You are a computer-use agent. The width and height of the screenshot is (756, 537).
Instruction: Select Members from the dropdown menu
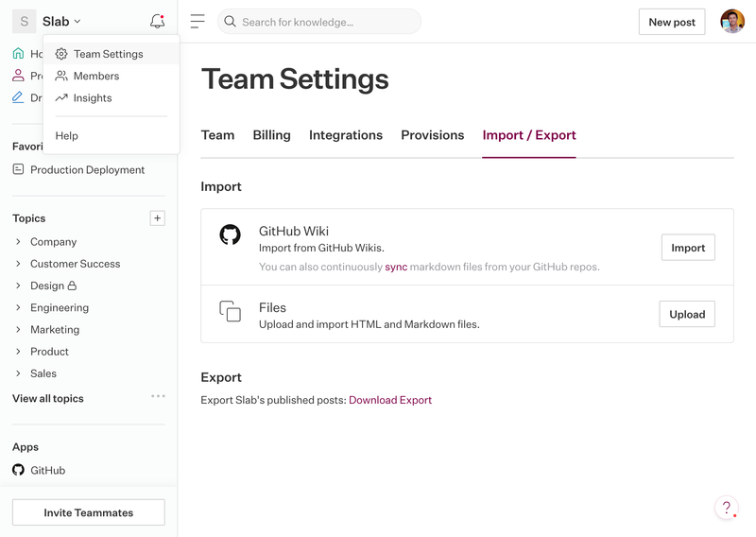(96, 76)
